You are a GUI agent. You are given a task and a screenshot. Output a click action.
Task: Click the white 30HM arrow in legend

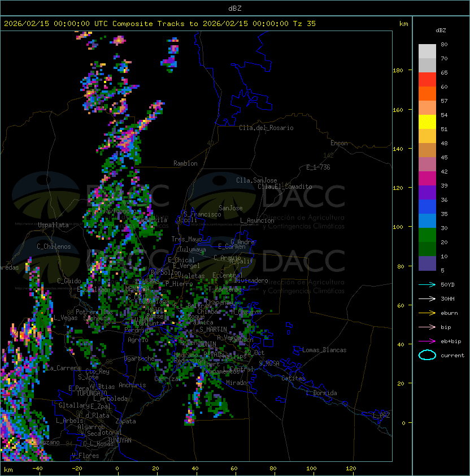[x=427, y=298]
